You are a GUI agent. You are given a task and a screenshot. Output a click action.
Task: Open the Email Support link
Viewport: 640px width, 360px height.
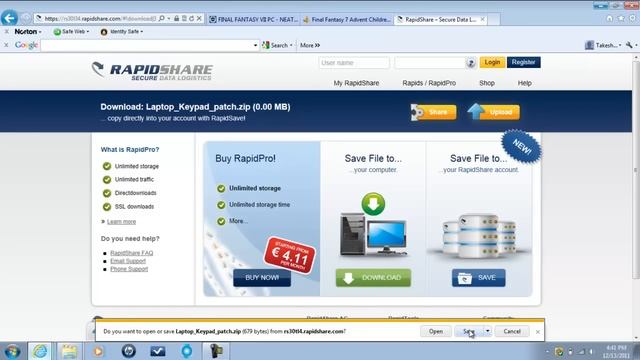coord(128,261)
